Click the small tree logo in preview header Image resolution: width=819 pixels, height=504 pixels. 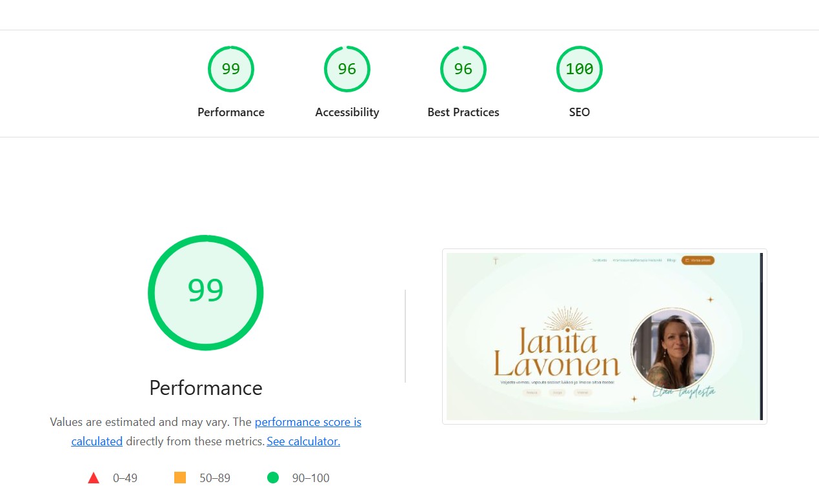(x=495, y=261)
